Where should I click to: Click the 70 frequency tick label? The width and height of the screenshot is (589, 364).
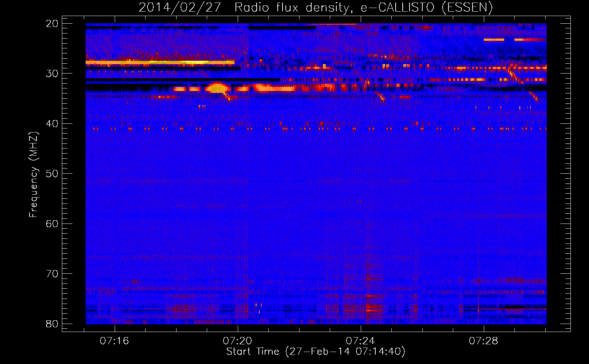[52, 274]
